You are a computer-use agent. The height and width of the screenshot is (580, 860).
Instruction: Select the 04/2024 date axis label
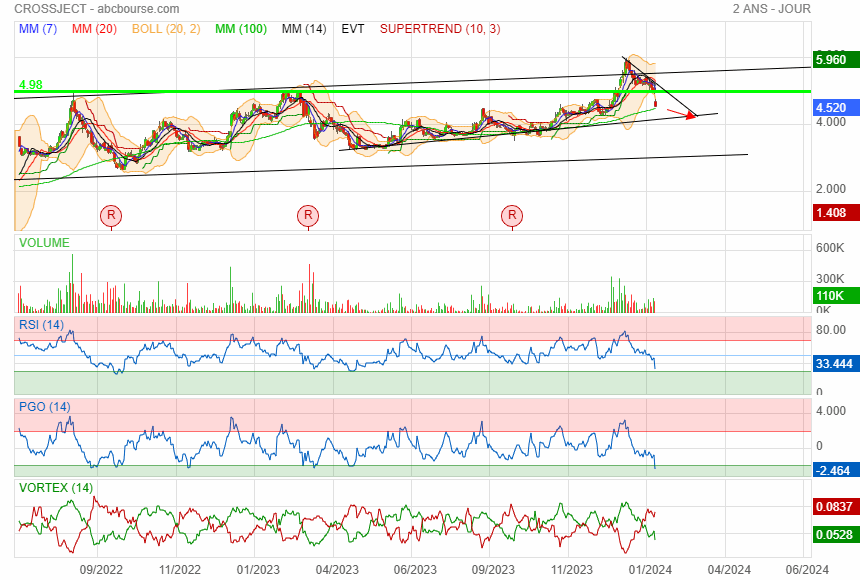729,570
